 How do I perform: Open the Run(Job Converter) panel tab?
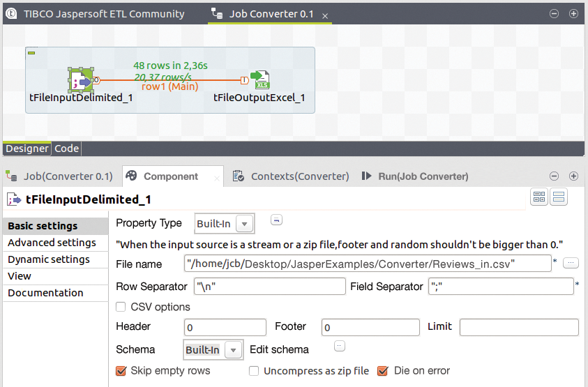pyautogui.click(x=423, y=176)
